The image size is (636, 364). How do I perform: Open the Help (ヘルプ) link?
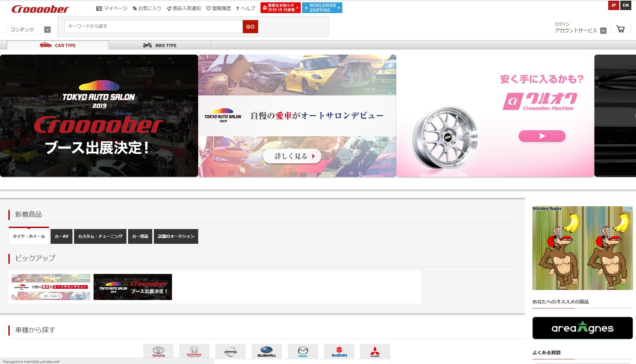246,8
